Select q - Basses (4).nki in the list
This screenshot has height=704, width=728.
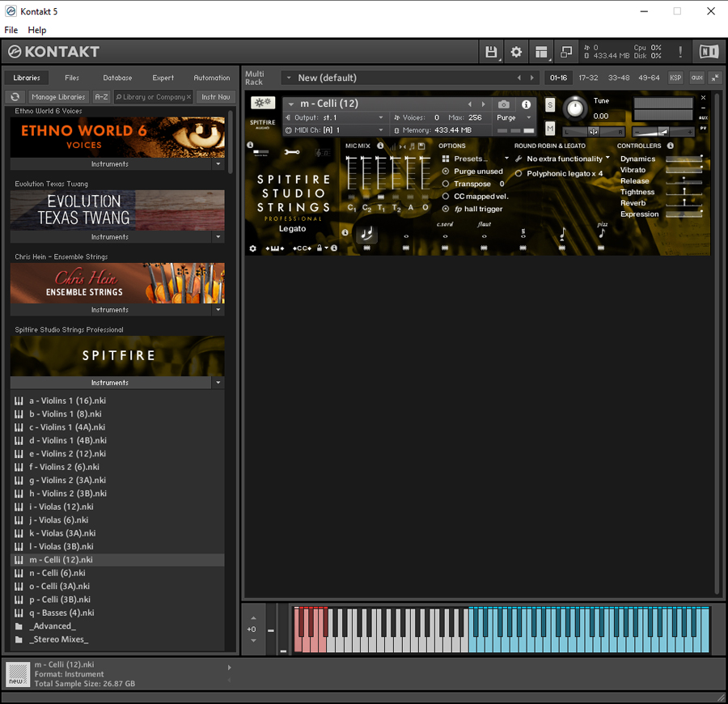[117, 613]
